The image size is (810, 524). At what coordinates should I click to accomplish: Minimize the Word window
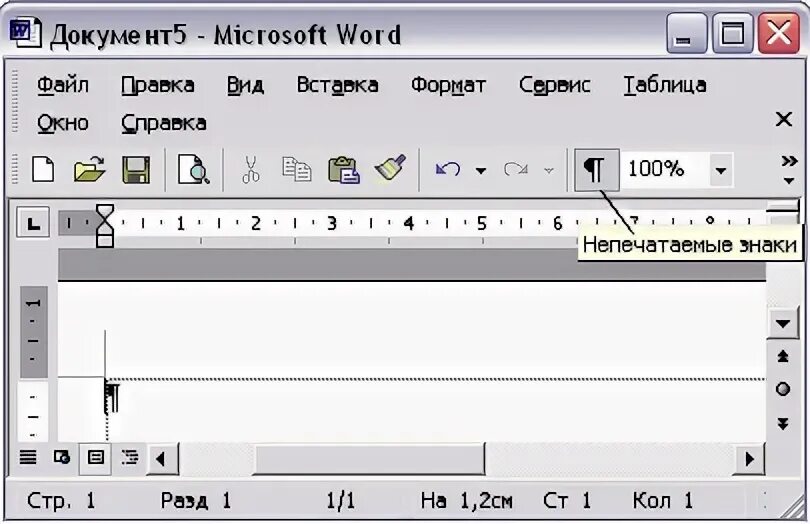(x=686, y=34)
